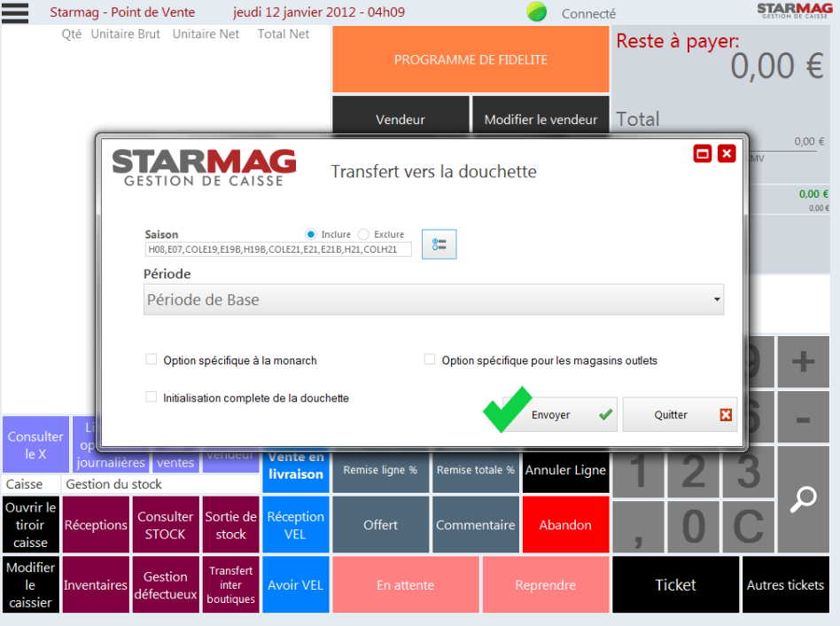Image resolution: width=840 pixels, height=626 pixels.
Task: Click the Envoyer button
Action: (560, 414)
